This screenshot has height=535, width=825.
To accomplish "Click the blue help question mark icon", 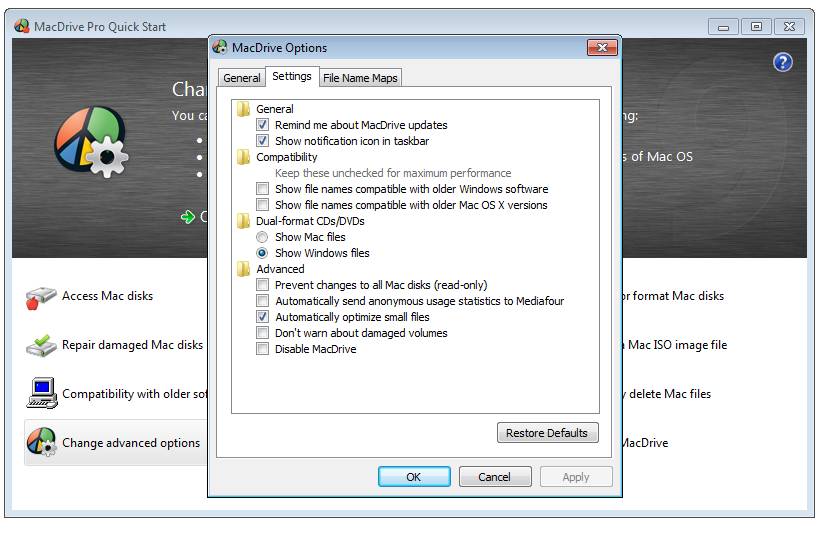I will click(782, 63).
